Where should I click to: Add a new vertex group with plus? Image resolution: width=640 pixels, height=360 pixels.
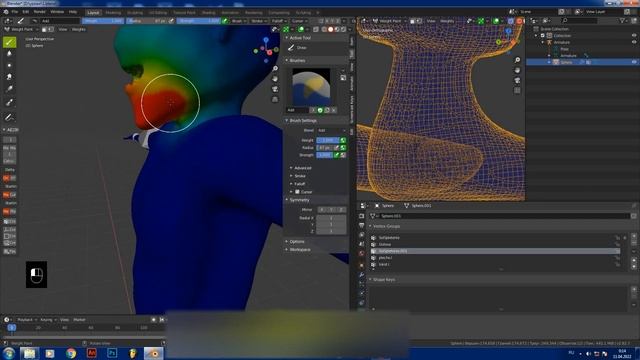point(634,236)
